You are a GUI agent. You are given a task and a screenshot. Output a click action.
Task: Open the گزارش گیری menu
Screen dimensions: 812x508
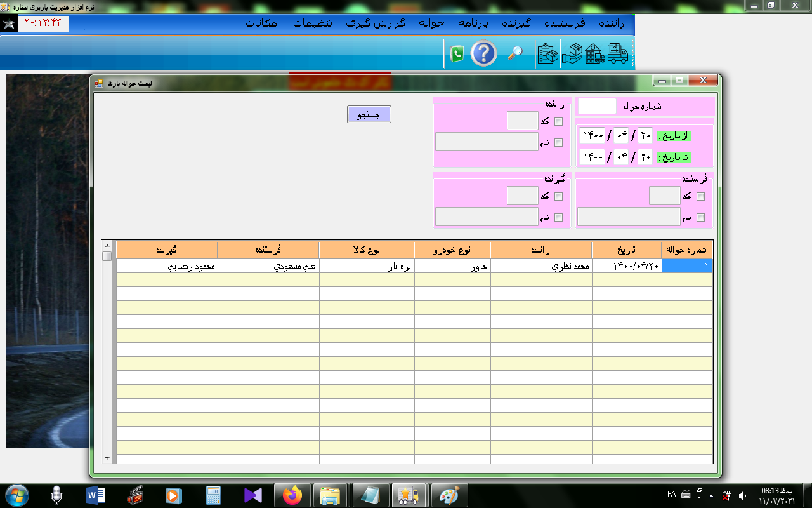(375, 23)
